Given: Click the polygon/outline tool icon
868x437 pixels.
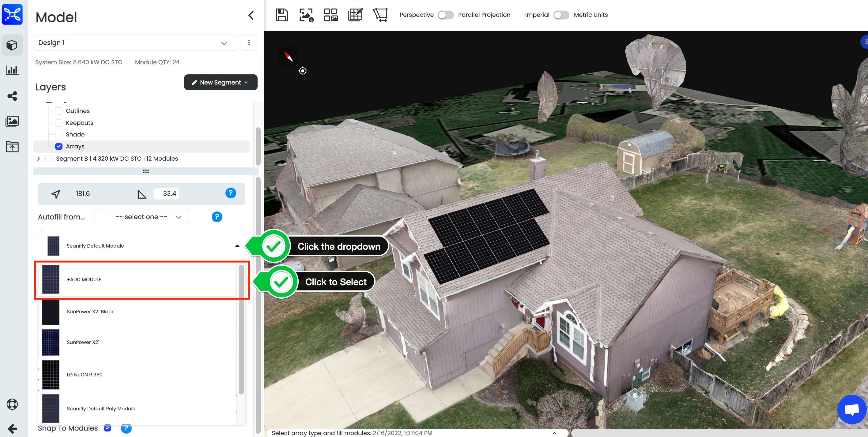Looking at the screenshot, I should (381, 14).
